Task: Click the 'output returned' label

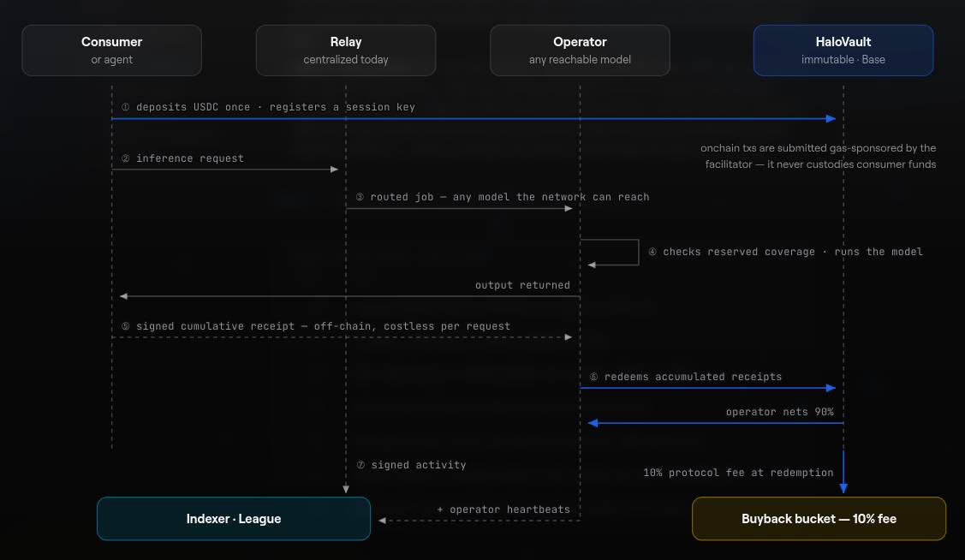Action: (x=522, y=285)
